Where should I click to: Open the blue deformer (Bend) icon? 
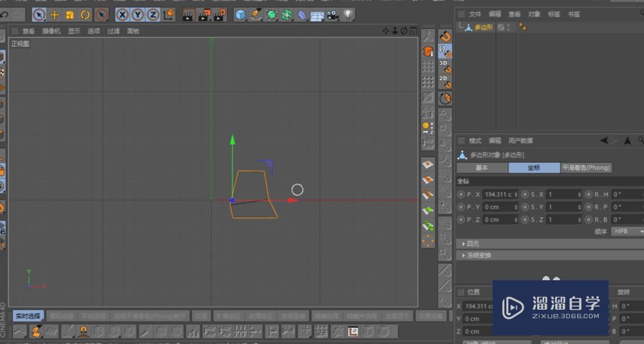(302, 15)
